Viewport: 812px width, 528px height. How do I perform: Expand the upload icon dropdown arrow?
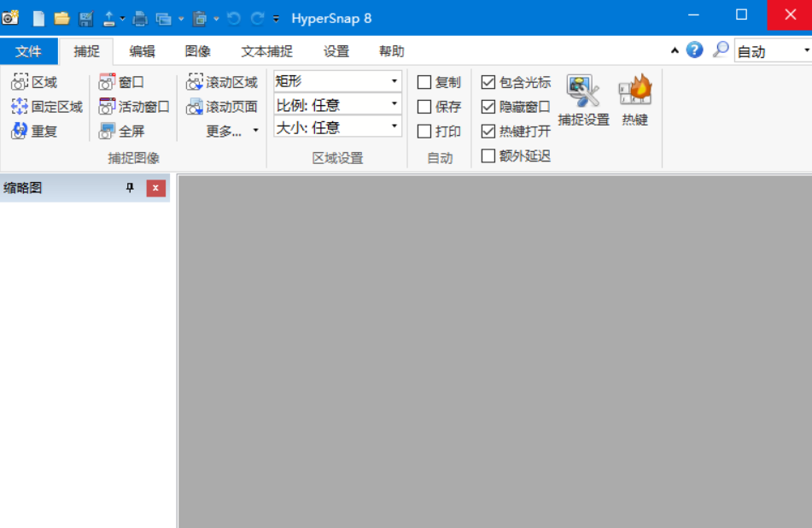(x=123, y=19)
